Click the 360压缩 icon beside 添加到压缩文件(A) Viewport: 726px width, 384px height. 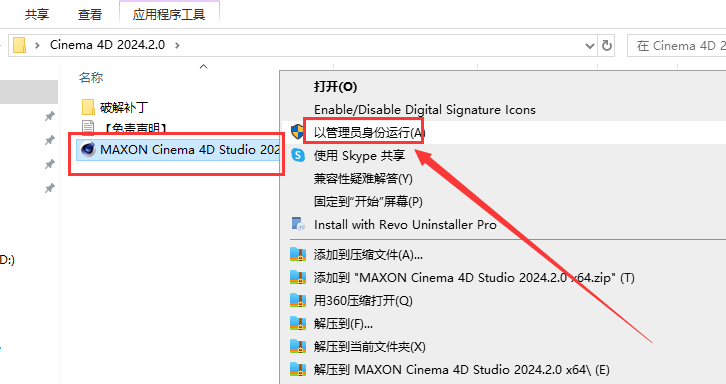pos(298,254)
